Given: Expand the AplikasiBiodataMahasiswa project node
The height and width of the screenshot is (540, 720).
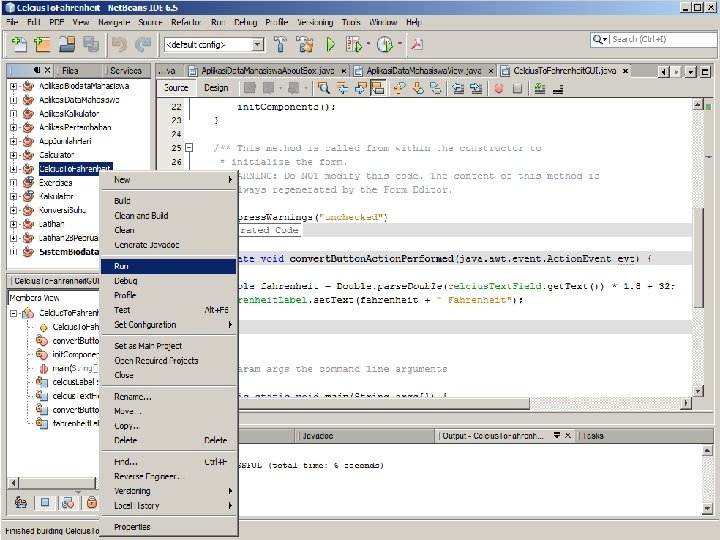Looking at the screenshot, I should [x=13, y=86].
